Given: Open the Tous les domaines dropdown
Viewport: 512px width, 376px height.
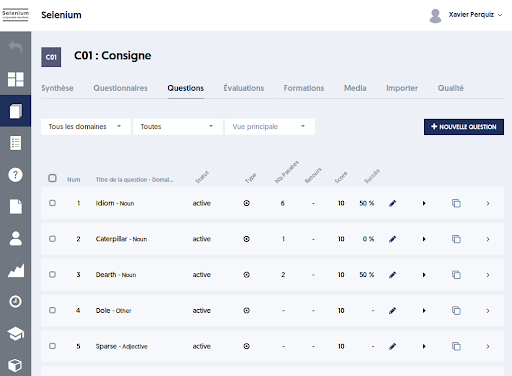Looking at the screenshot, I should pyautogui.click(x=86, y=127).
